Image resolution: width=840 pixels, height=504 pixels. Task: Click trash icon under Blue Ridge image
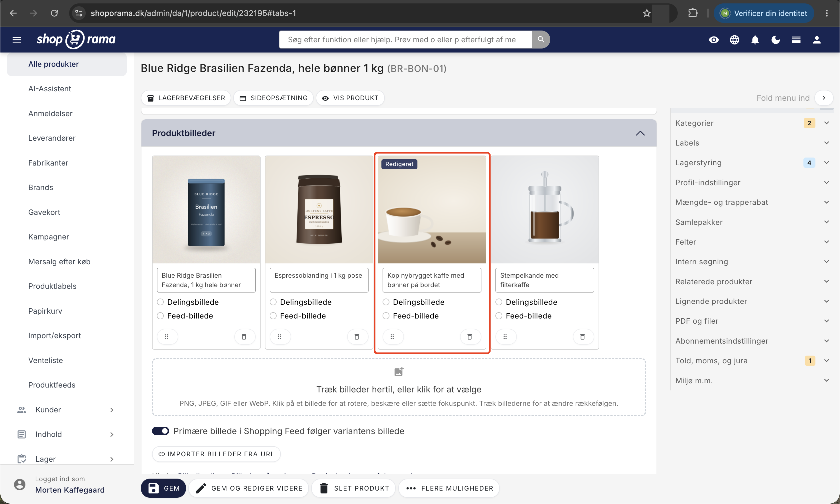pyautogui.click(x=244, y=336)
